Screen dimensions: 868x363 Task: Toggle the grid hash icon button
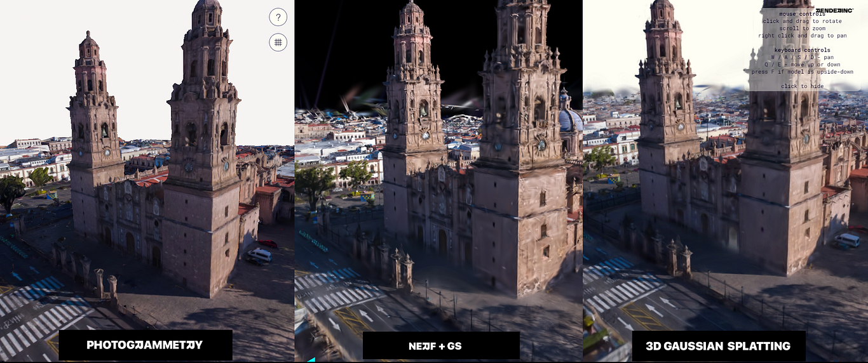pyautogui.click(x=278, y=43)
